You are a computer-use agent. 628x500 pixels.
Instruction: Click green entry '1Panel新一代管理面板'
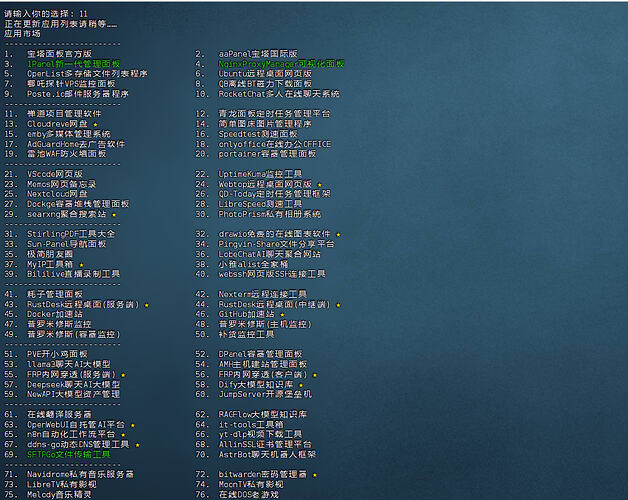click(x=73, y=64)
